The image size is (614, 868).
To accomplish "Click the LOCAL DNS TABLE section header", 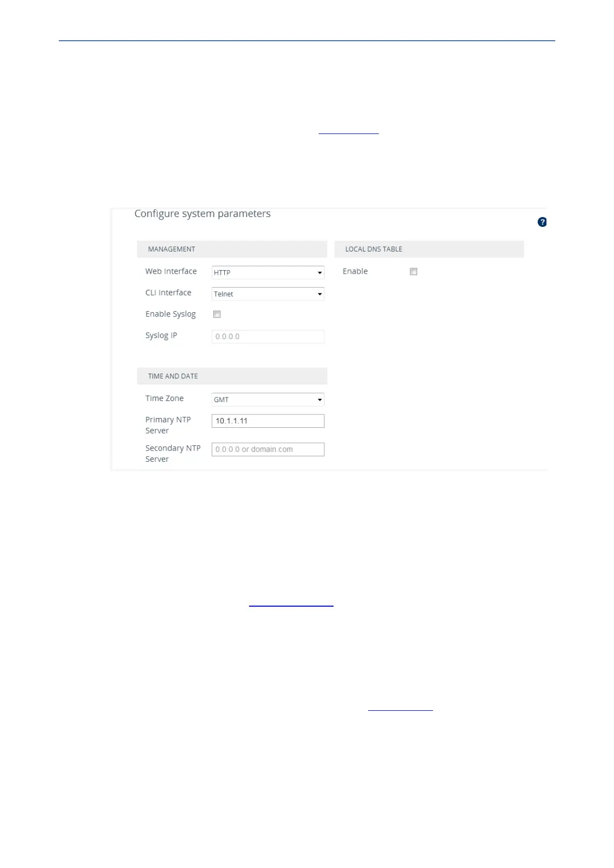I will pos(429,249).
